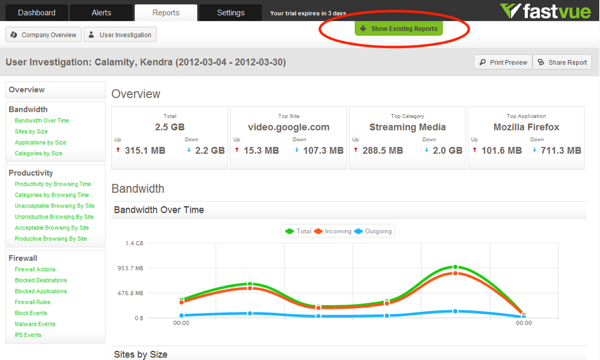Click the peak green data point on chart
Viewport: 600px width, 360px height.
pos(455,267)
